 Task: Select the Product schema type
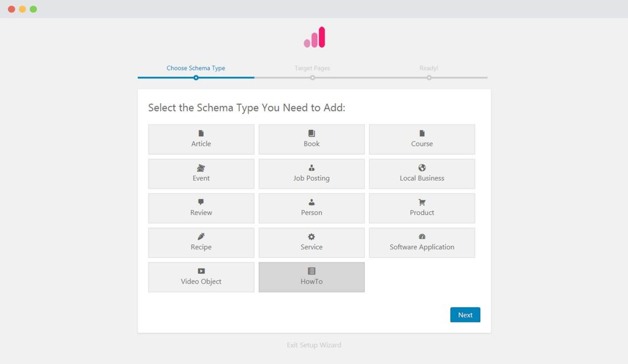pos(422,208)
